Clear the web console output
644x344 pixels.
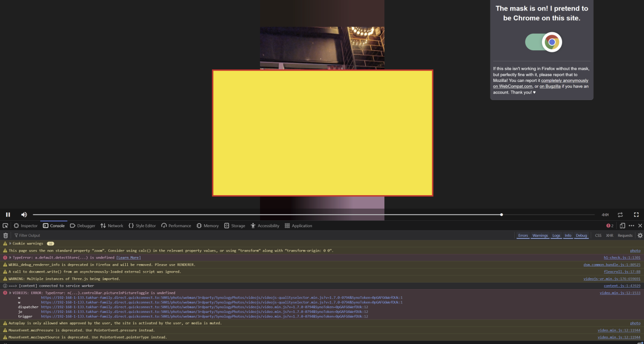coord(6,235)
